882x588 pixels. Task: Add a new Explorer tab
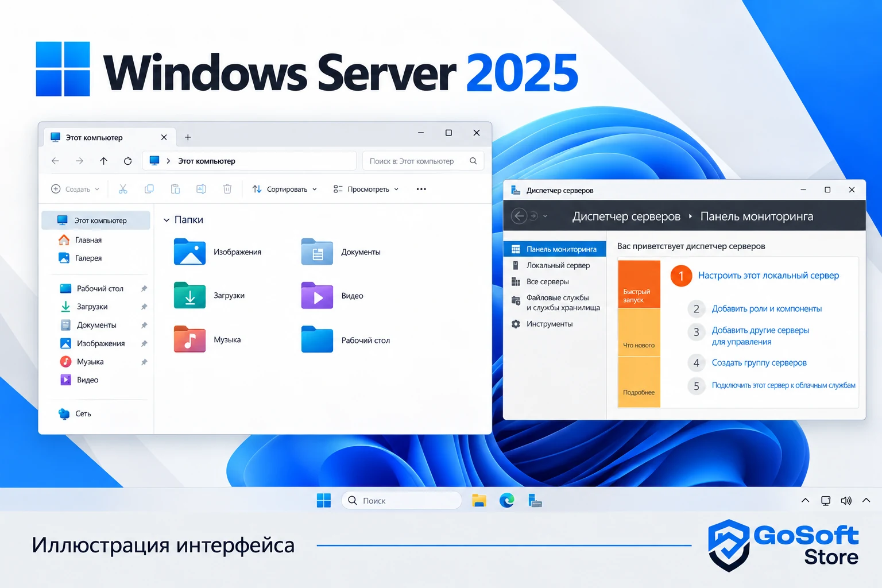click(x=188, y=137)
